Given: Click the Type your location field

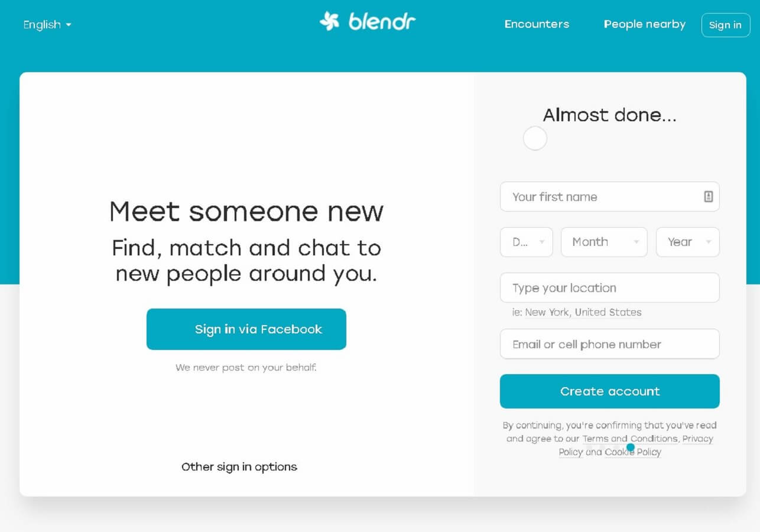Looking at the screenshot, I should (x=609, y=288).
